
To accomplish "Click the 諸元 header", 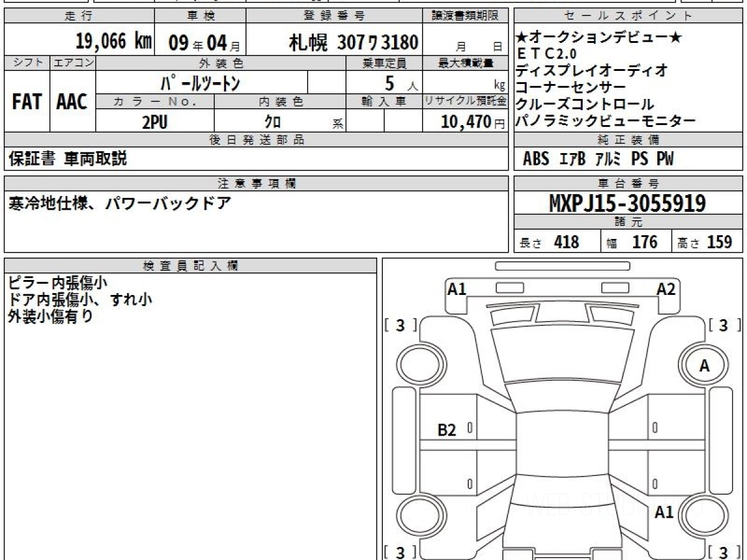I will 629,222.
